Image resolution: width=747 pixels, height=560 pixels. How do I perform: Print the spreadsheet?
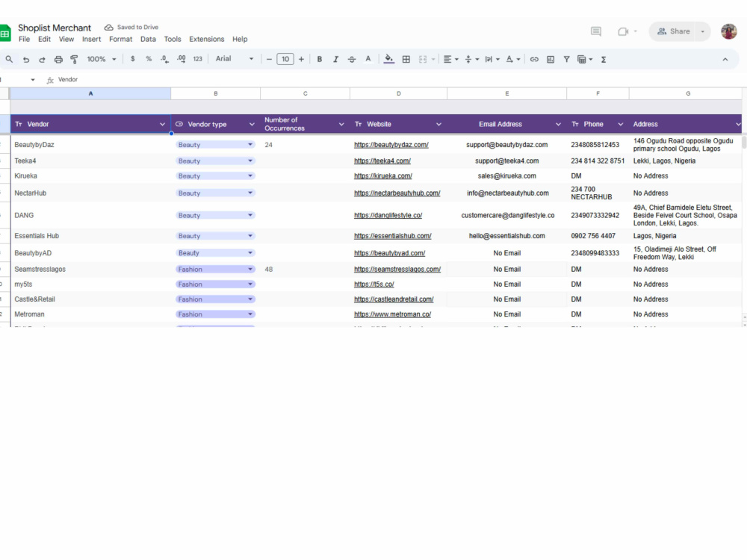[x=58, y=59]
